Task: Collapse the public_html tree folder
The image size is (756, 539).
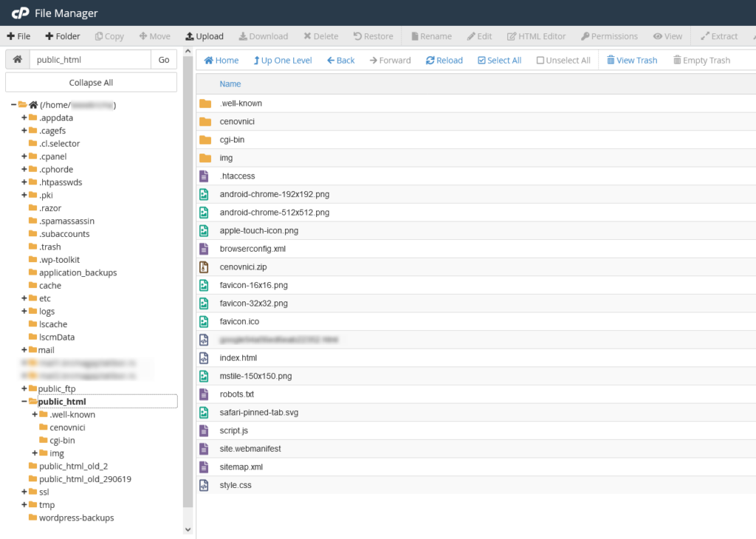Action: click(24, 402)
